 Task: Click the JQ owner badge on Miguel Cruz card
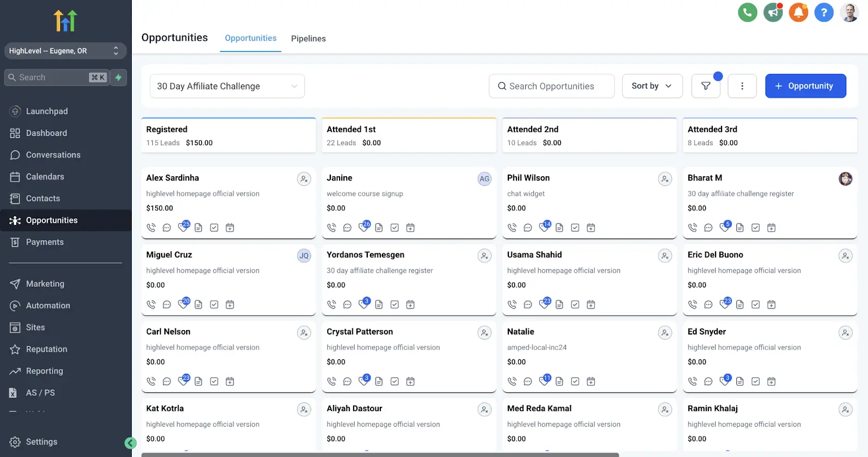(x=304, y=256)
